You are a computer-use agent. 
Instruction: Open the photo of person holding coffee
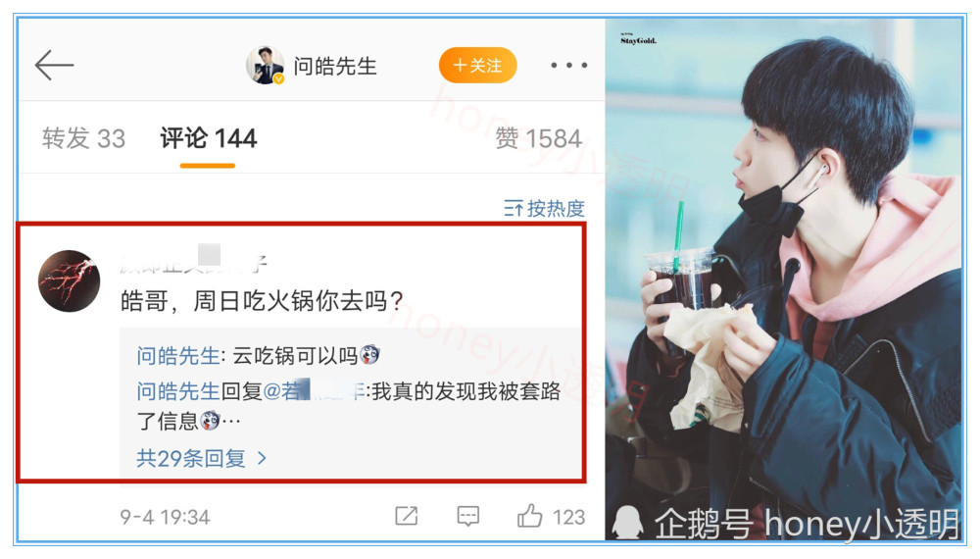coord(785,279)
